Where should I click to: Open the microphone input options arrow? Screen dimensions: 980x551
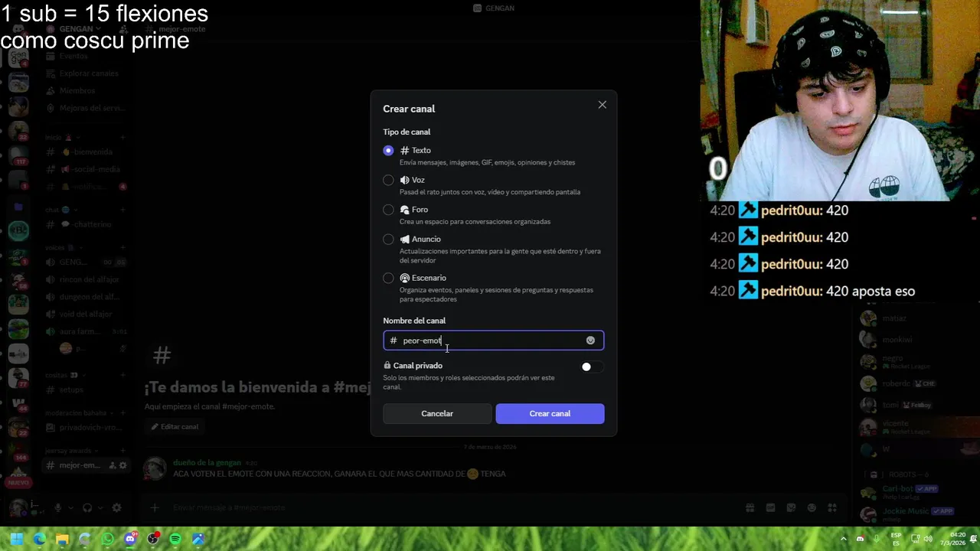tap(71, 508)
